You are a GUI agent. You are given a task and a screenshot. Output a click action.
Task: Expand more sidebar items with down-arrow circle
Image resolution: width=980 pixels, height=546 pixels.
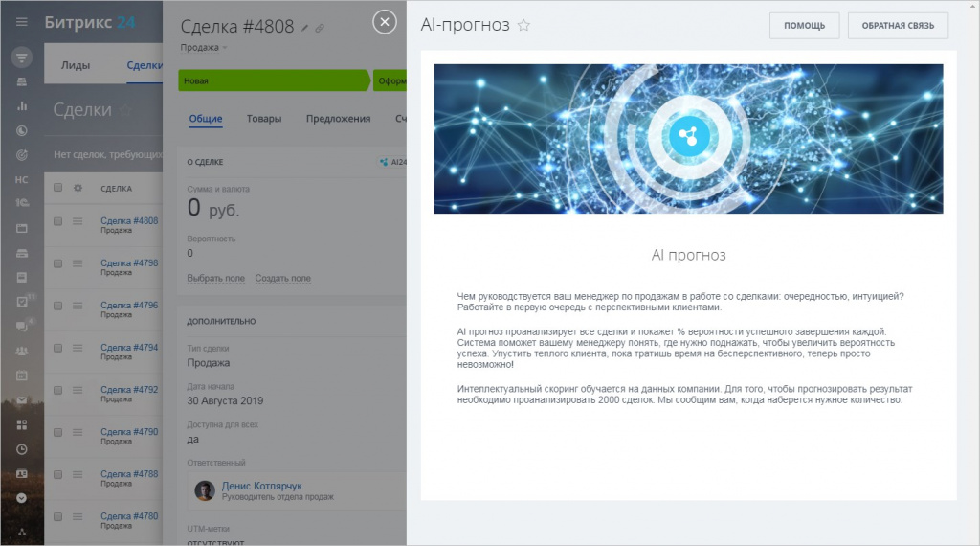21,497
